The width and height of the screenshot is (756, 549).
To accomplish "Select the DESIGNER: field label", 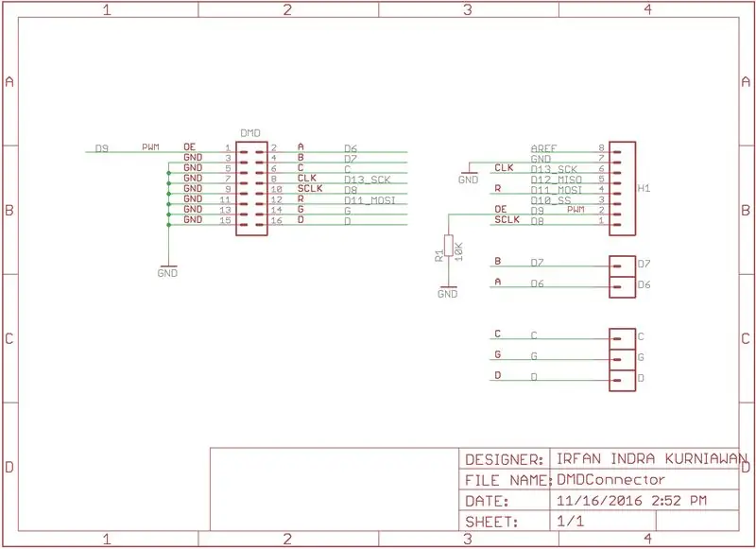I will tap(505, 459).
